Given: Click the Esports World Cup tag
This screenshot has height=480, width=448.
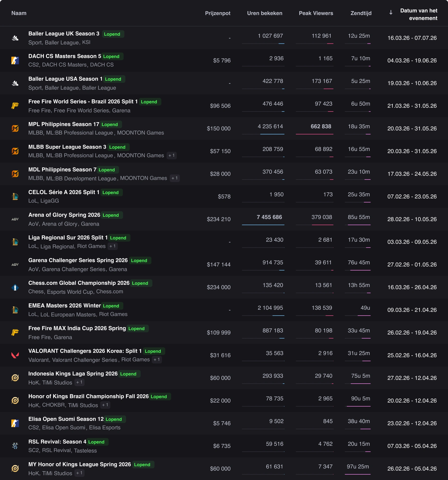Looking at the screenshot, I should click(70, 292).
